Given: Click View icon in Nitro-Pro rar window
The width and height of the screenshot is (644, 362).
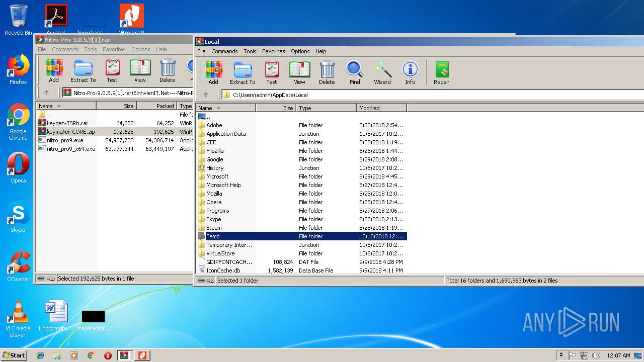Looking at the screenshot, I should click(x=140, y=70).
